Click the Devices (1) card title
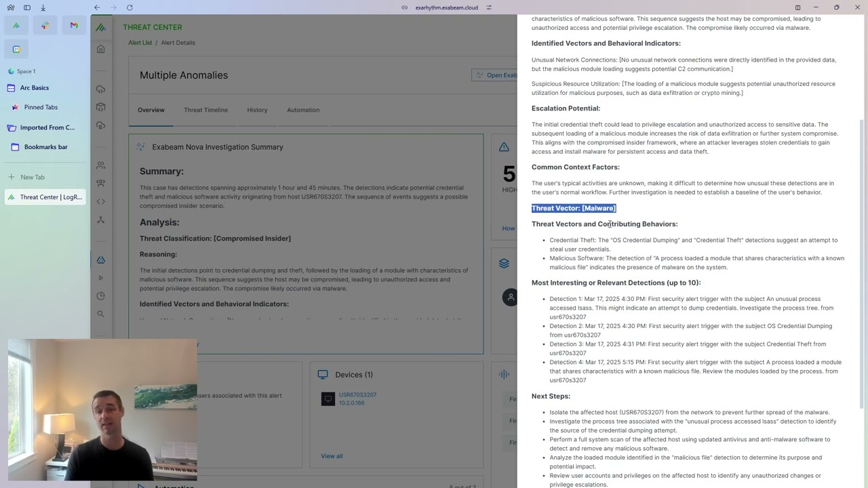Screen dimensions: 868x488 354,375
